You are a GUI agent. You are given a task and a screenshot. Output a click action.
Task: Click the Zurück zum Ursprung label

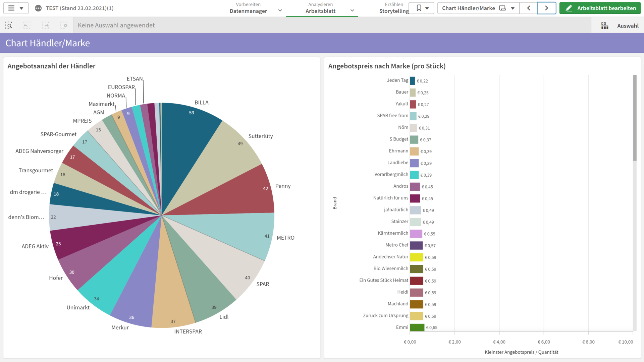pos(385,315)
